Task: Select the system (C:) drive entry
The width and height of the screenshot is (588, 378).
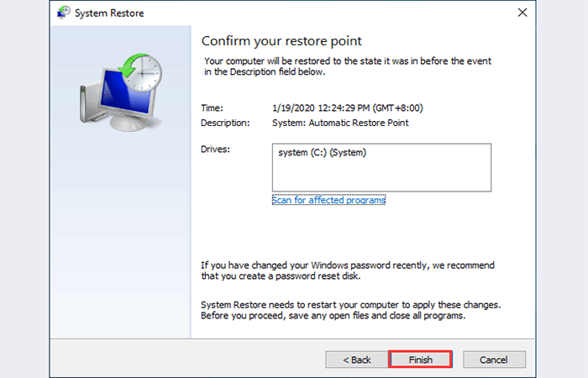Action: [x=322, y=154]
